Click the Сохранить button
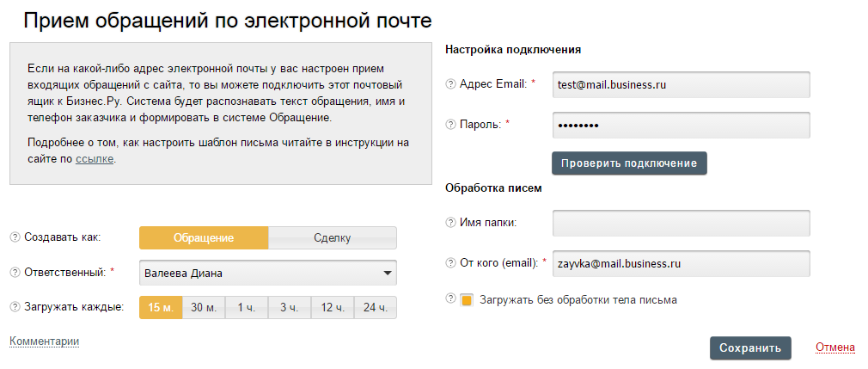Image resolution: width=868 pixels, height=369 pixels. click(749, 348)
